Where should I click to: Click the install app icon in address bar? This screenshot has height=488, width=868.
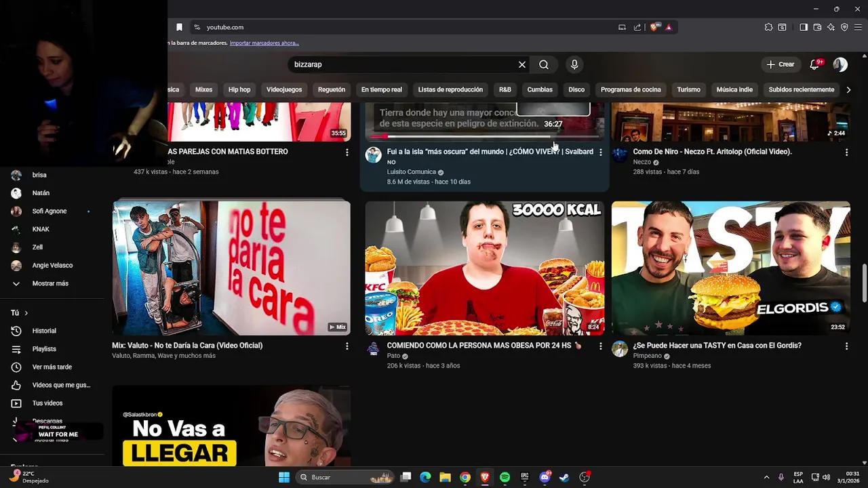[622, 27]
